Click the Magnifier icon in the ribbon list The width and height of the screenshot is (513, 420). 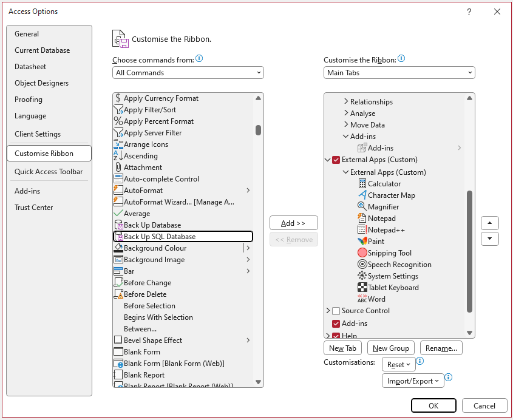pos(362,206)
